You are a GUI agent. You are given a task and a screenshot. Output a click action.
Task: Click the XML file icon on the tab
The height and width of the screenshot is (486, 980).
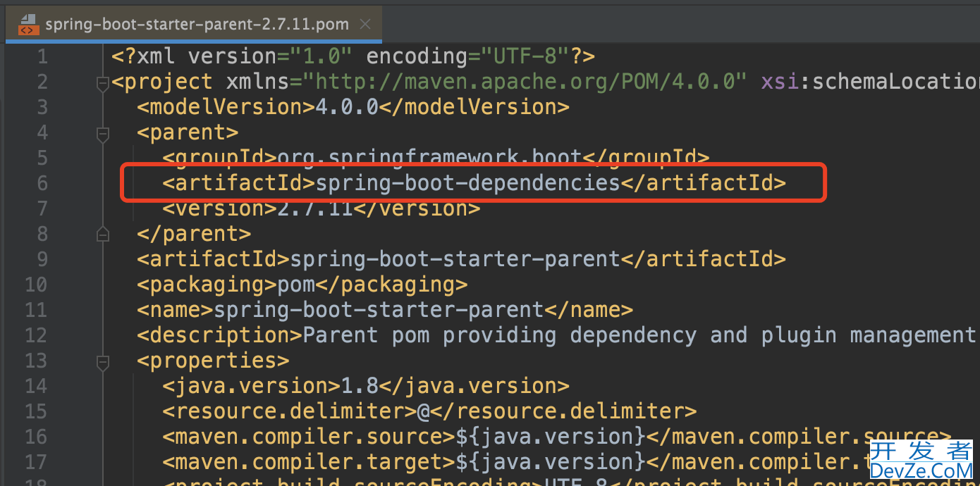[x=28, y=25]
